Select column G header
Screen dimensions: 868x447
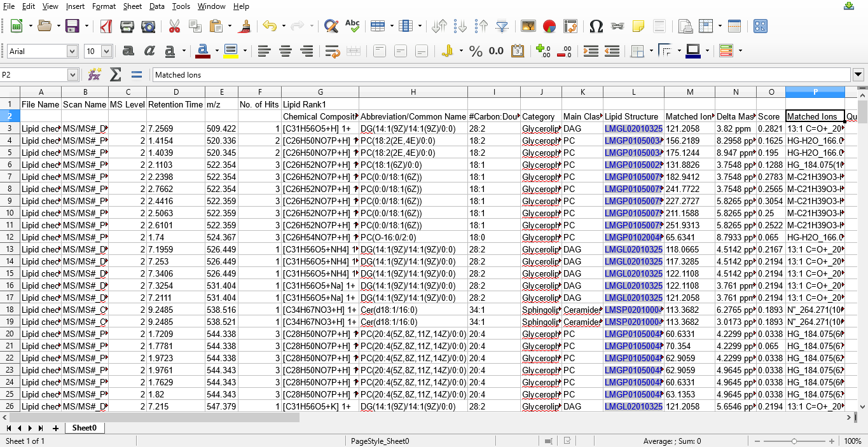coord(320,92)
